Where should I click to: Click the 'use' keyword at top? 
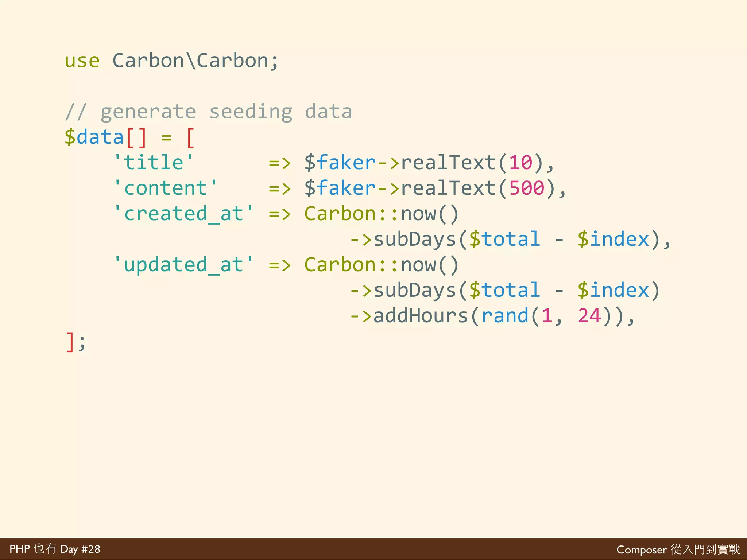(x=82, y=61)
